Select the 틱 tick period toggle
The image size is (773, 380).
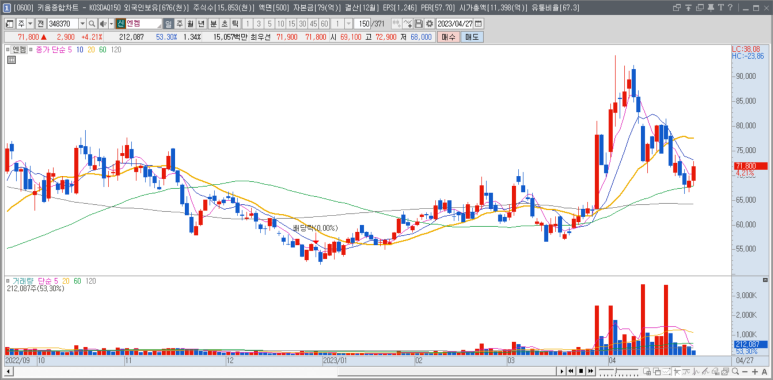coord(235,24)
